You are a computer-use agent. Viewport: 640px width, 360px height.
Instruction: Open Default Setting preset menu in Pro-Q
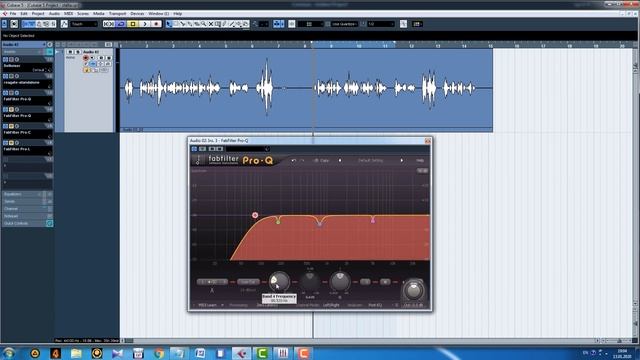[371, 160]
